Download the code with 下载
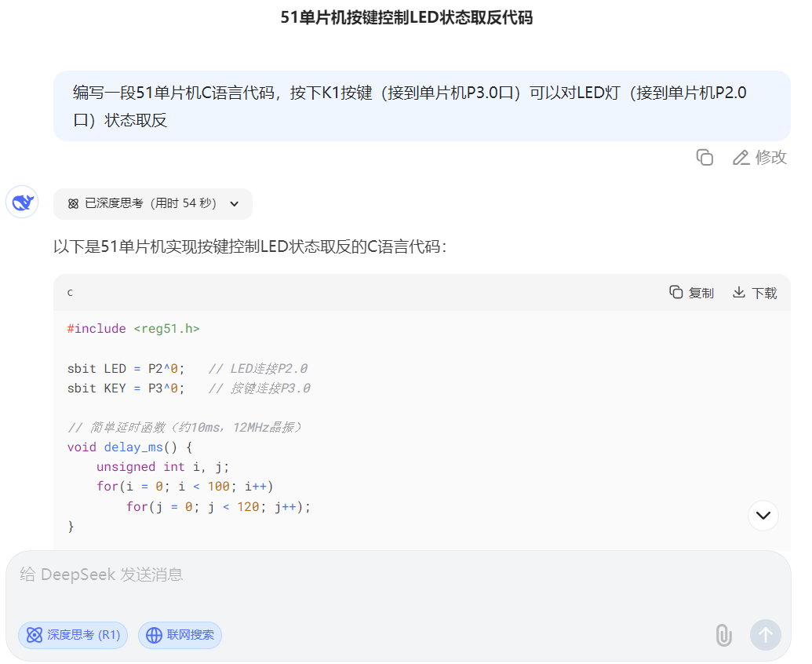This screenshot has width=812, height=664. point(755,293)
